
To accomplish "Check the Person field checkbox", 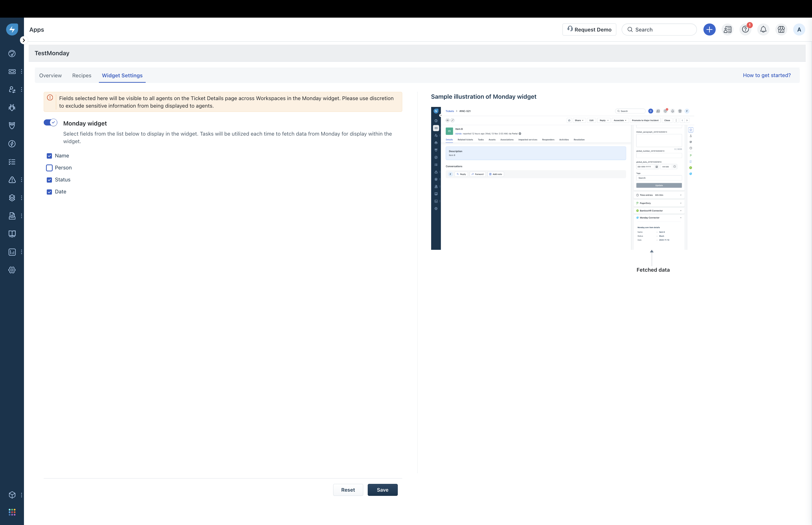I will (x=49, y=168).
